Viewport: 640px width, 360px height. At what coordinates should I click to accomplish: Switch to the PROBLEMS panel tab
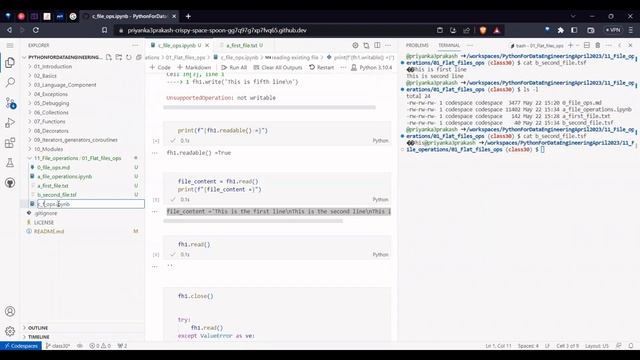(x=417, y=45)
